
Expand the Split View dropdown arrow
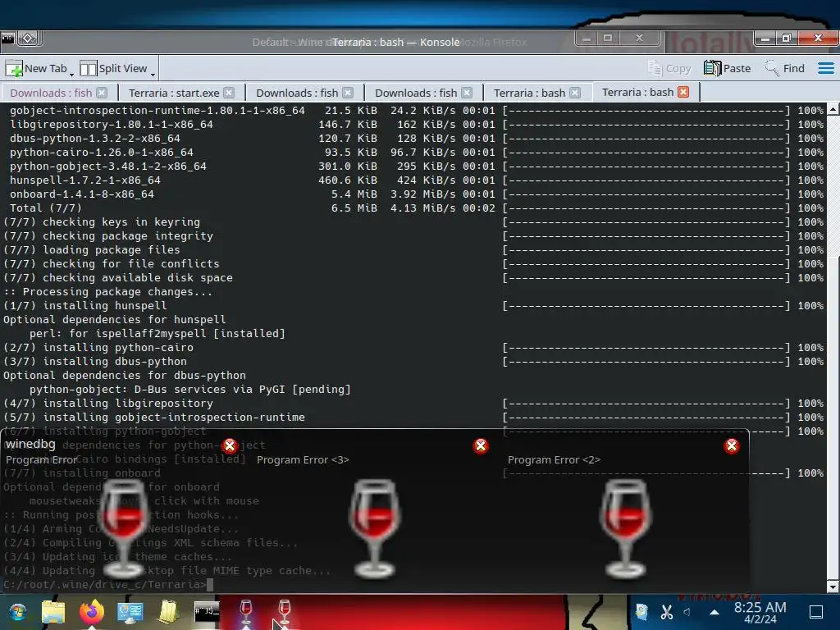pos(153,73)
